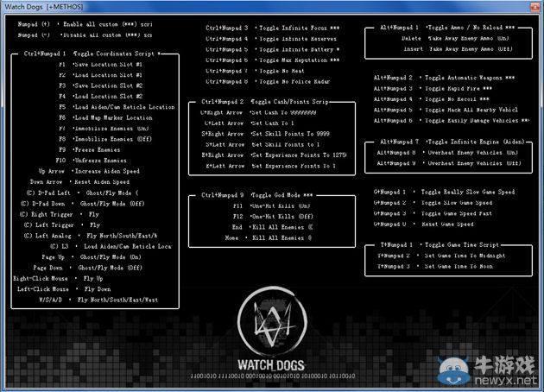544x392 pixels.
Task: Click the 'Set Game Time To Midnight' line
Action: [x=441, y=256]
